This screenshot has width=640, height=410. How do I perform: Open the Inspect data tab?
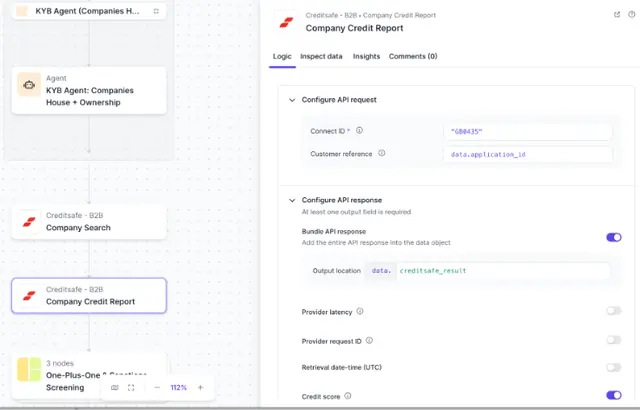coord(321,56)
